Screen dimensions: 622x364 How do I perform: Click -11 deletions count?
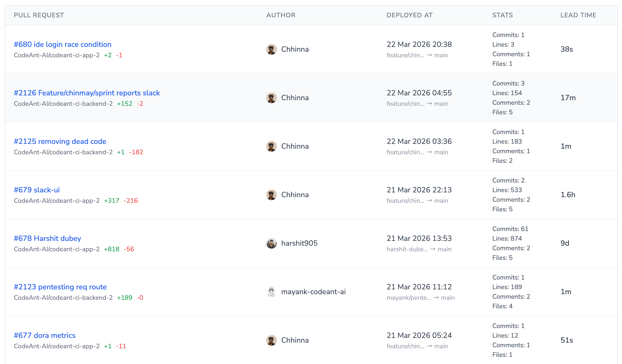(x=121, y=346)
